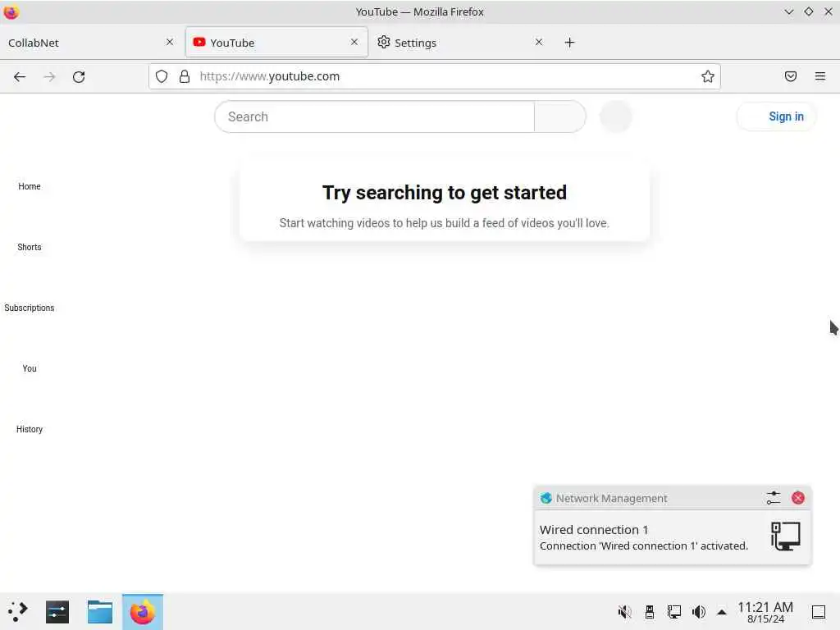The height and width of the screenshot is (630, 840).
Task: Go back using the browser back arrow
Action: pos(20,76)
